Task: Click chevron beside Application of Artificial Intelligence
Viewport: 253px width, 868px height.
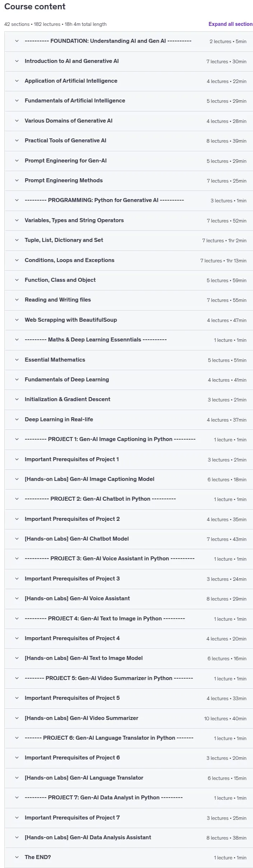Action: pyautogui.click(x=17, y=81)
